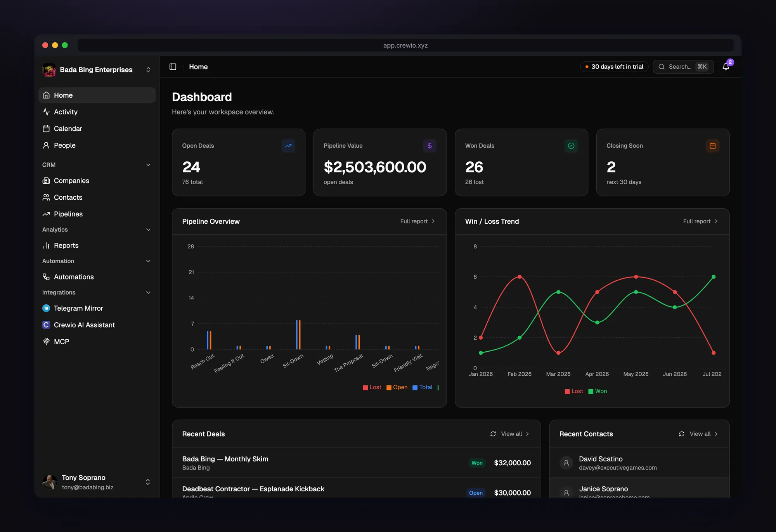This screenshot has width=776, height=532.
Task: Open the Bada Bing — Monthly Skim deal
Action: click(x=357, y=463)
